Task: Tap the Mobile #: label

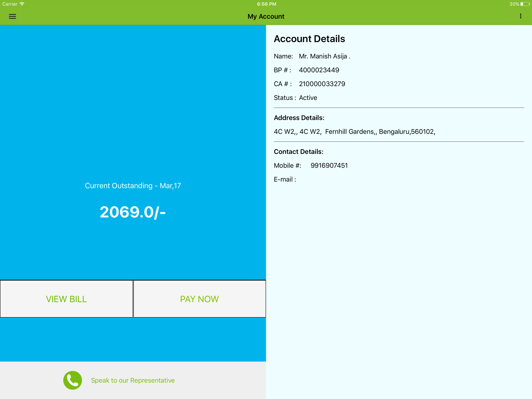Action: [287, 166]
